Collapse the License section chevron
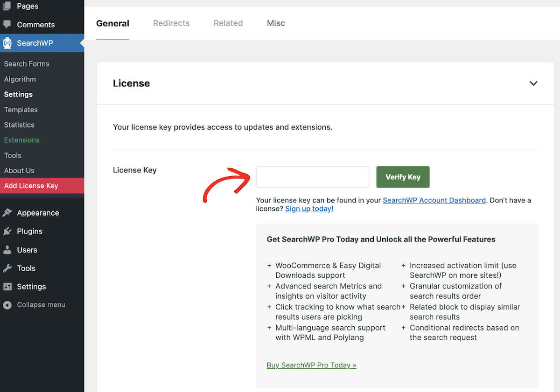The height and width of the screenshot is (392, 560). (x=533, y=83)
